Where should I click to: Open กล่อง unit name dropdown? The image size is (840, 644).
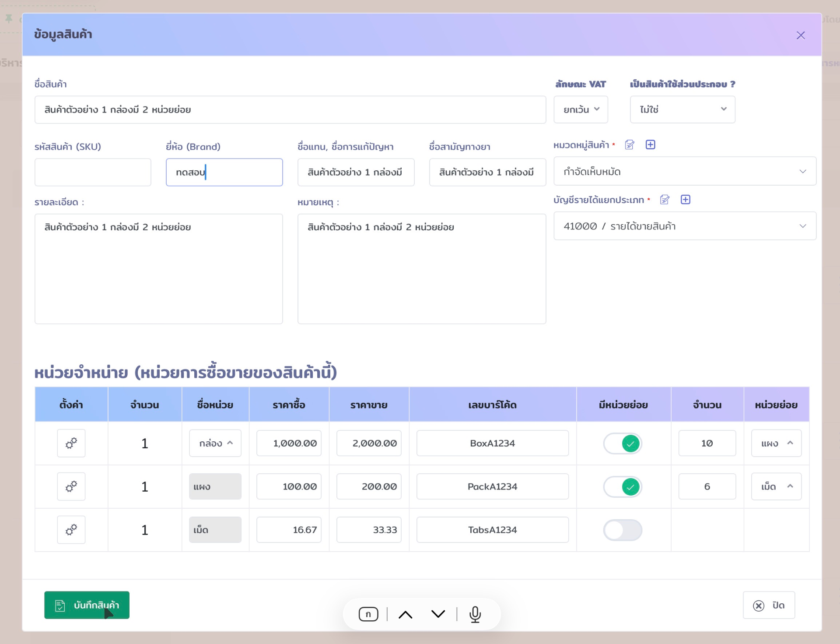tap(215, 443)
